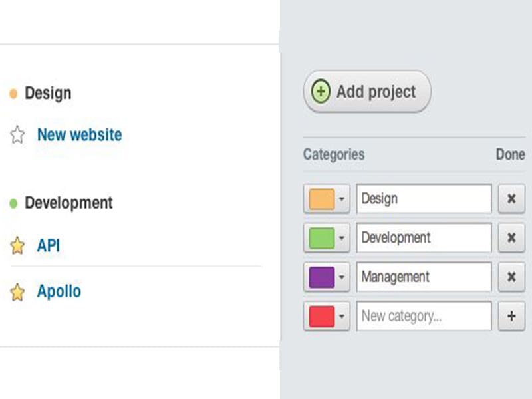Open the Design category color dropdown
The image size is (532, 399).
tap(342, 198)
